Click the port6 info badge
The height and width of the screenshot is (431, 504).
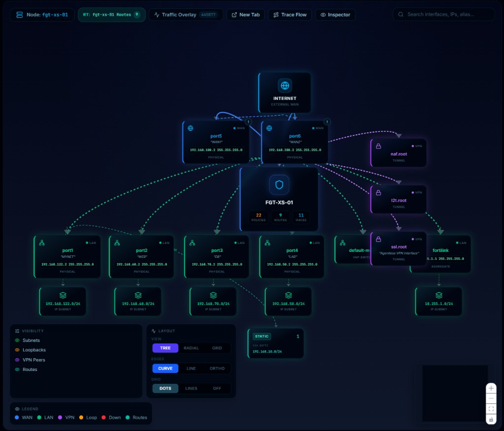(327, 122)
